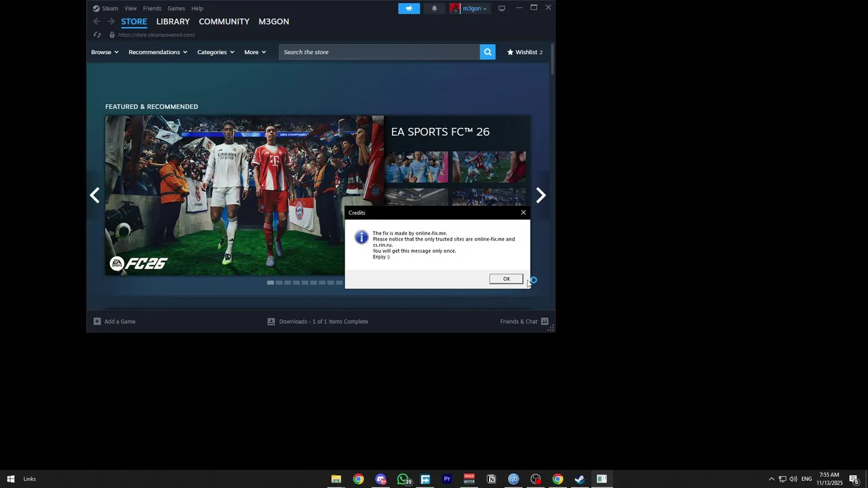
Task: Show the next featured game
Action: click(x=540, y=195)
